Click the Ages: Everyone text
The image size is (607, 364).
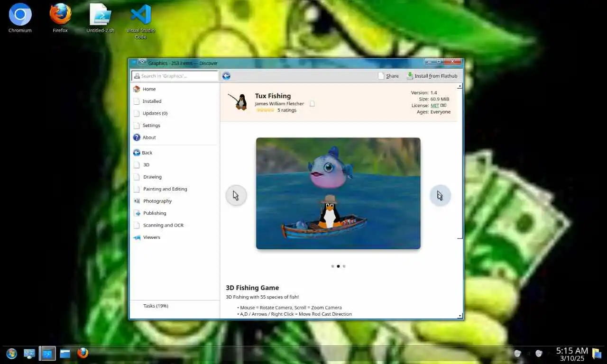[x=434, y=112]
